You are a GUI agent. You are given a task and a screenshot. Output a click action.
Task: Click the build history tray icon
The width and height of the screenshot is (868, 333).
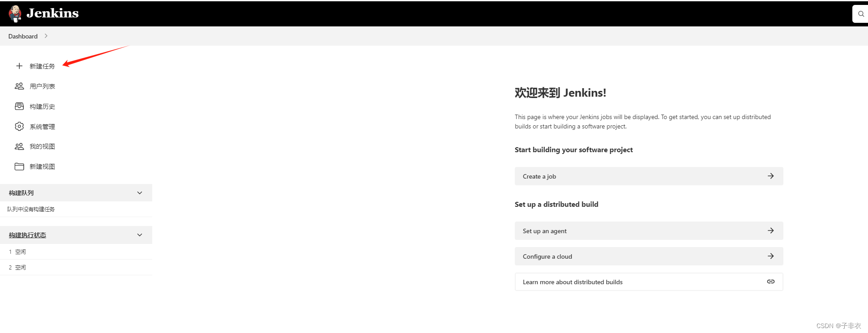pyautogui.click(x=19, y=106)
